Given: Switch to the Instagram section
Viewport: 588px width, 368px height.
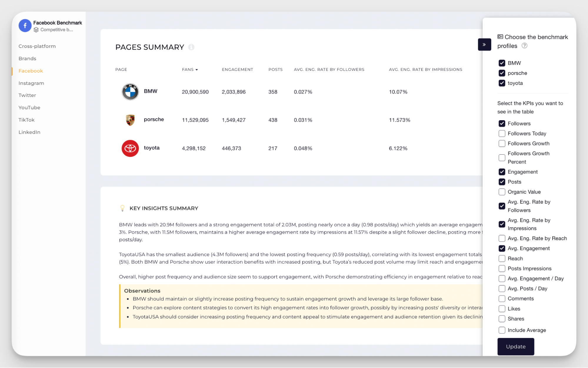Looking at the screenshot, I should pyautogui.click(x=31, y=83).
